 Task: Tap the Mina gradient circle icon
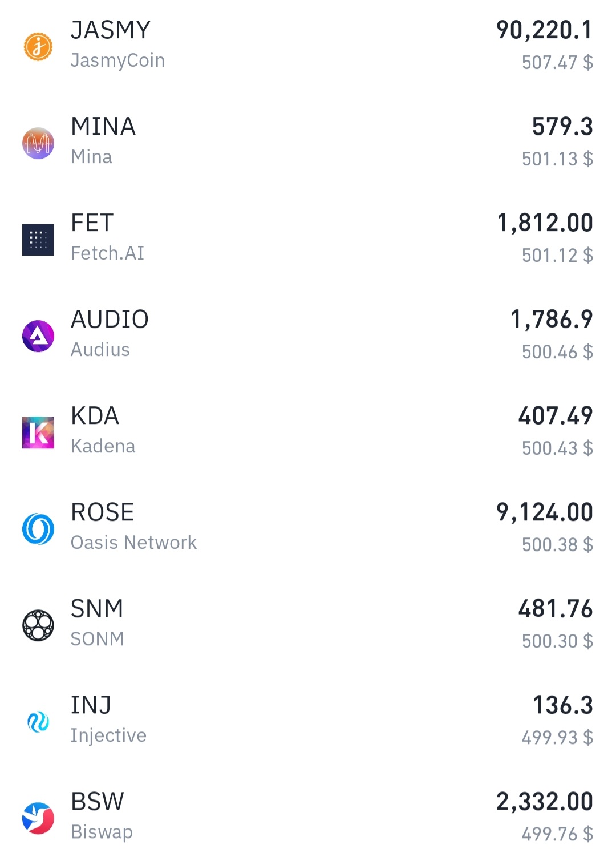[x=38, y=143]
